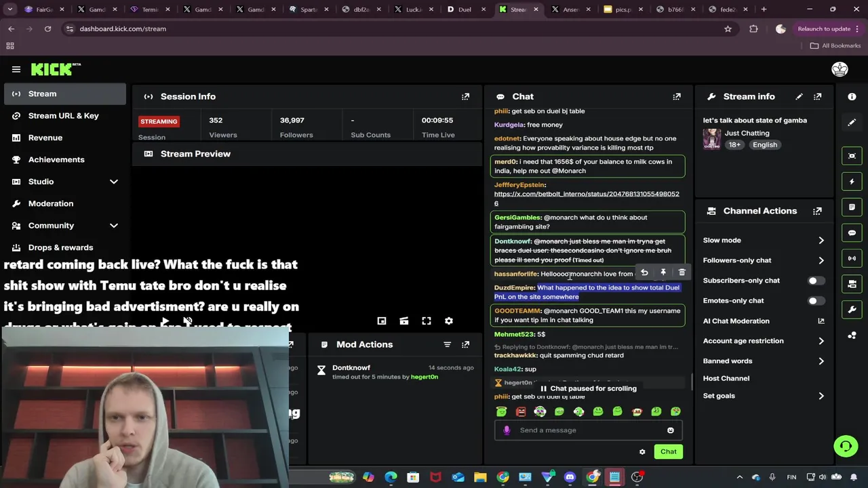This screenshot has width=868, height=488.
Task: Click the purple microphone icon in message box
Action: point(507,430)
